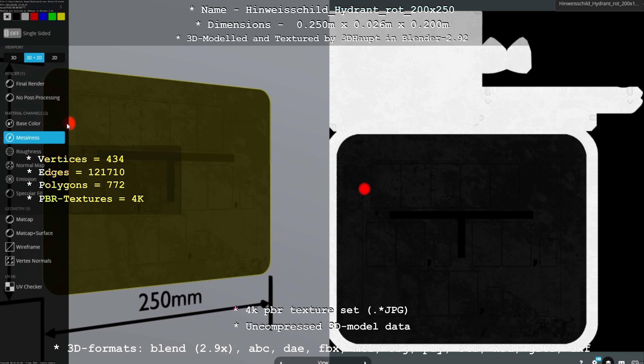The width and height of the screenshot is (644, 364).
Task: Select the Base Color channel icon
Action: [10, 123]
